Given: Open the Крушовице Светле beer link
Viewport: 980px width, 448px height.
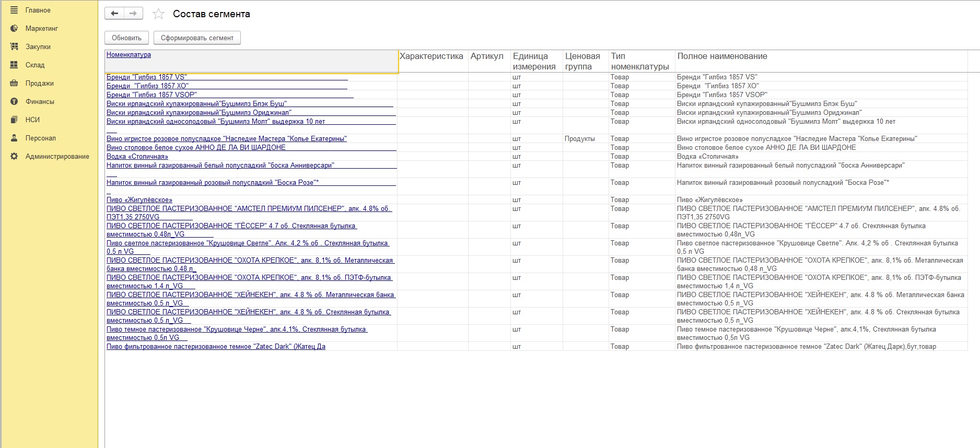Looking at the screenshot, I should tap(248, 247).
